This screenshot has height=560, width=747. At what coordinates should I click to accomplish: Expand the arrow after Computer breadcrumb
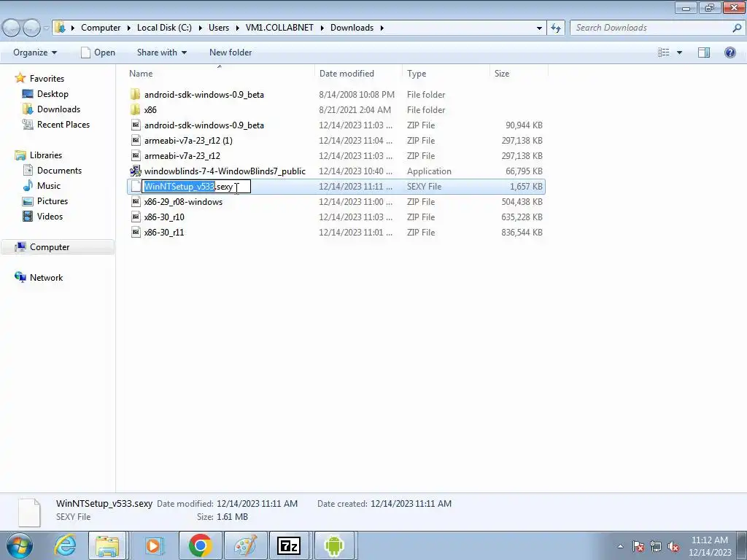tap(128, 28)
